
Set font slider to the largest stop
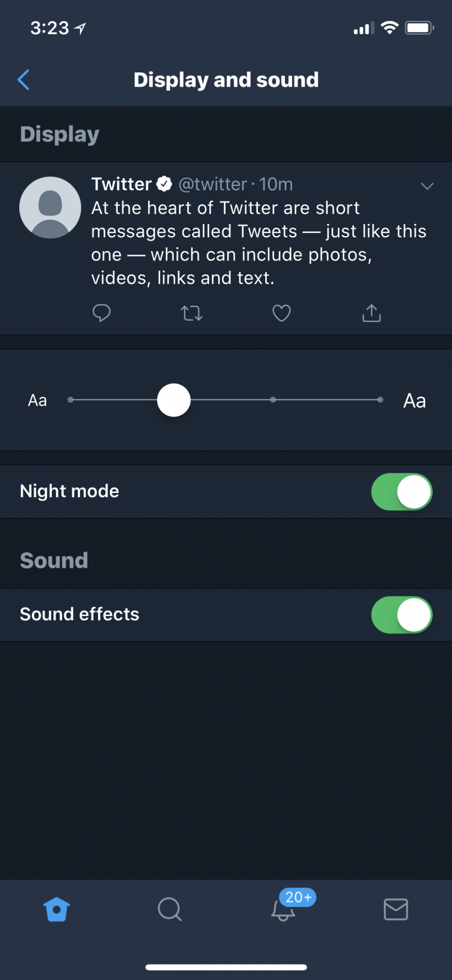click(380, 400)
